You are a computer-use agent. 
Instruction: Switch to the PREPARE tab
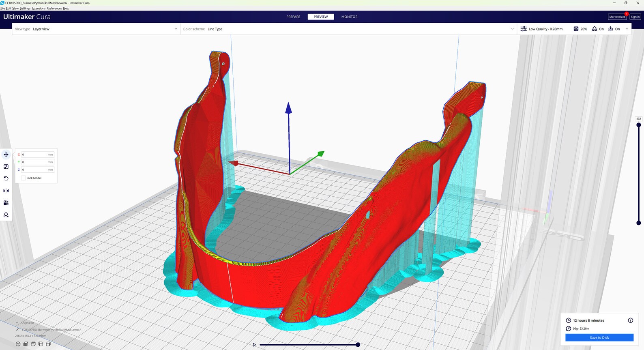pos(293,17)
